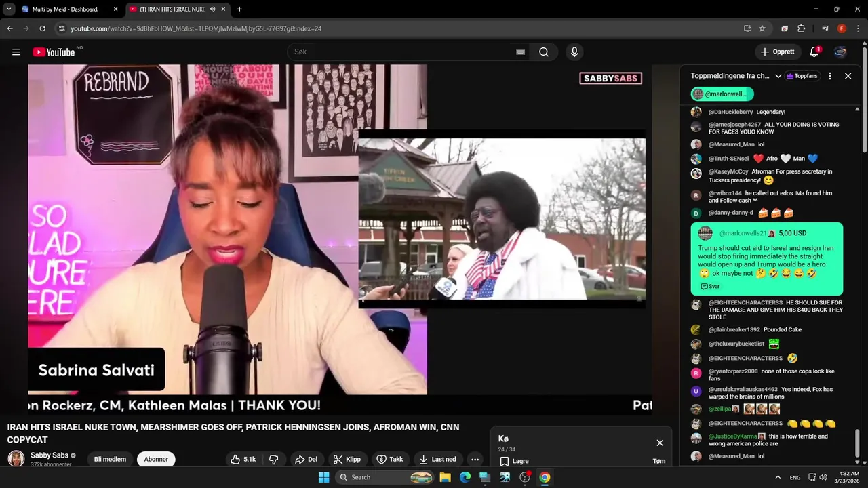
Task: Share video with Del button
Action: click(306, 459)
